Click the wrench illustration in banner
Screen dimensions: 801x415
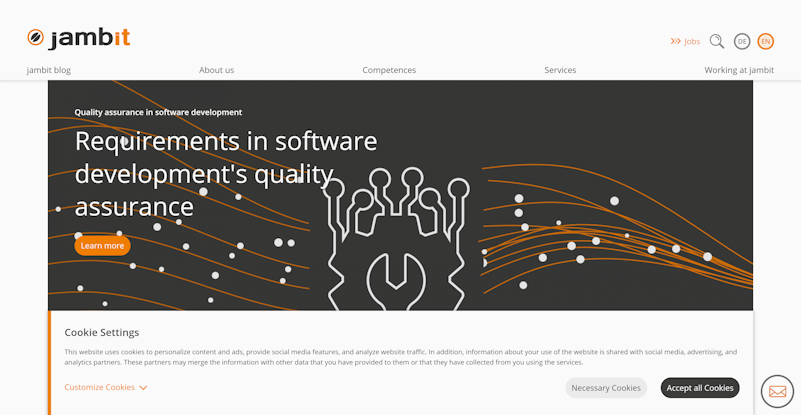[395, 282]
